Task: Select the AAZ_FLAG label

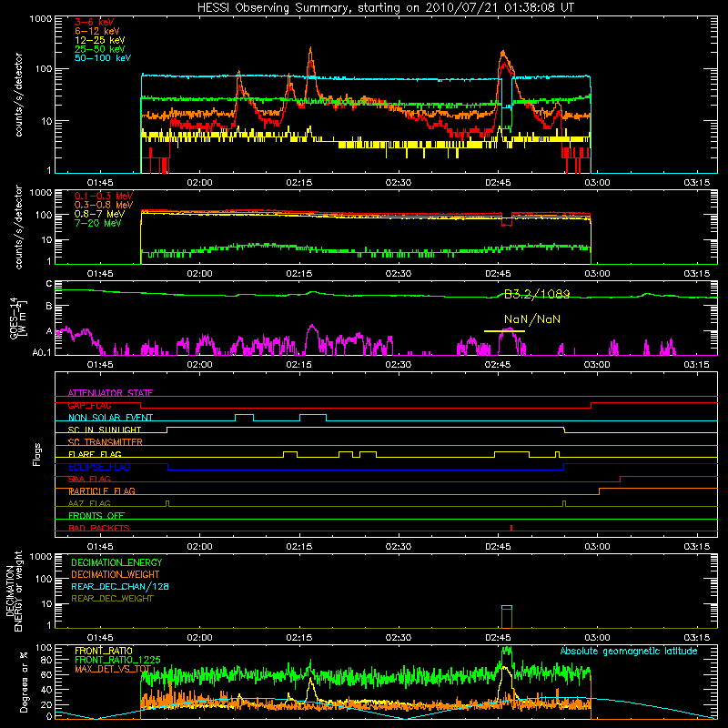Action: 89,503
